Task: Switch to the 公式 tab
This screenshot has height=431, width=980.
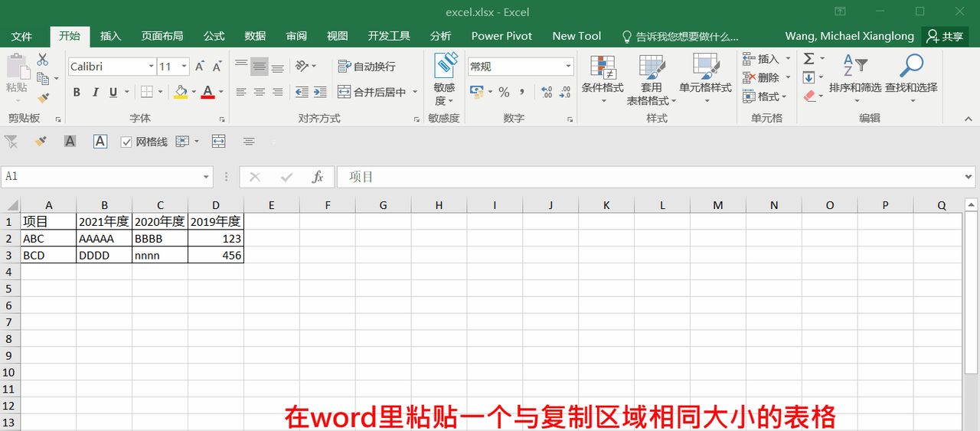Action: click(214, 36)
